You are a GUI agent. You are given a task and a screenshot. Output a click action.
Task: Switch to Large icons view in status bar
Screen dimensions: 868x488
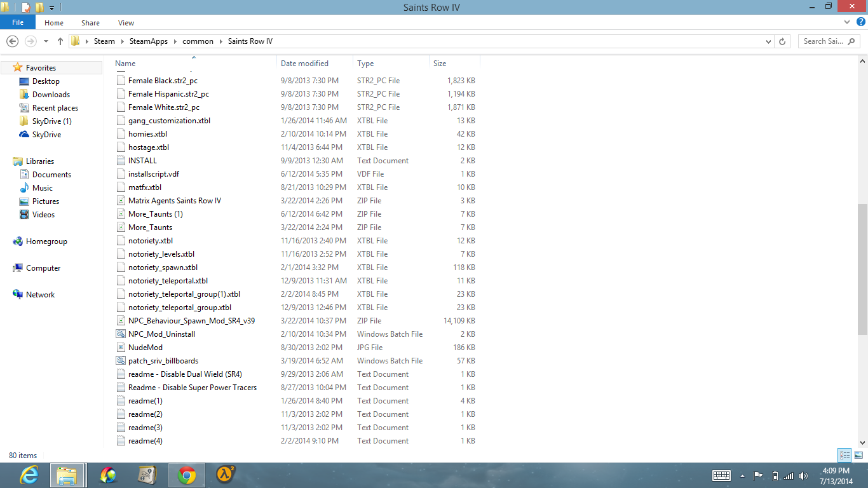(x=858, y=455)
